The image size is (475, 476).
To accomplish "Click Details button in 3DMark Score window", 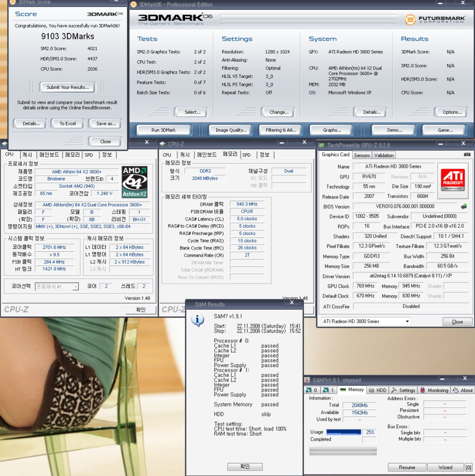I will pyautogui.click(x=31, y=124).
